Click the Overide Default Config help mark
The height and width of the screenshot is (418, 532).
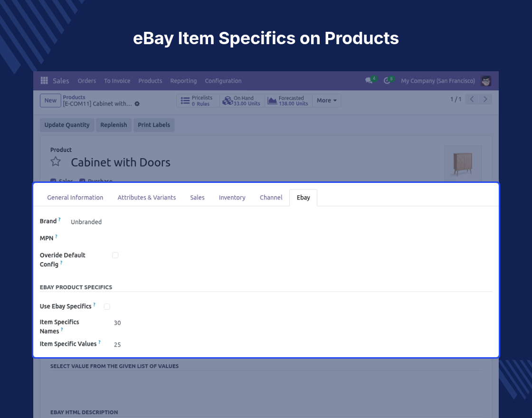(x=61, y=263)
